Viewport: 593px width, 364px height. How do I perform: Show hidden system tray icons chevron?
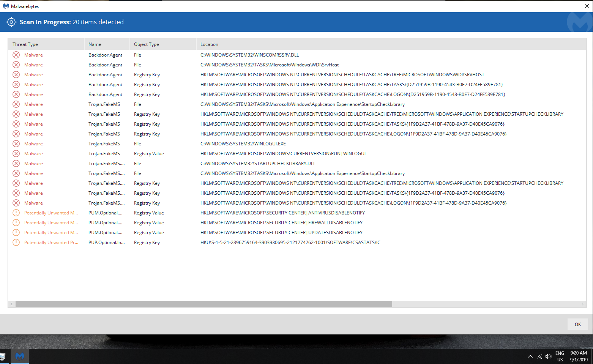click(x=530, y=356)
